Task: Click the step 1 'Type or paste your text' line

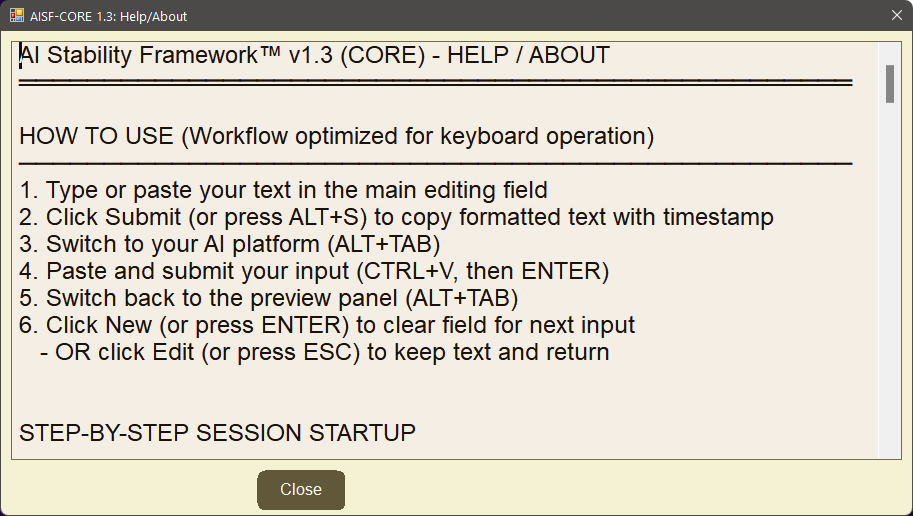Action: point(283,190)
